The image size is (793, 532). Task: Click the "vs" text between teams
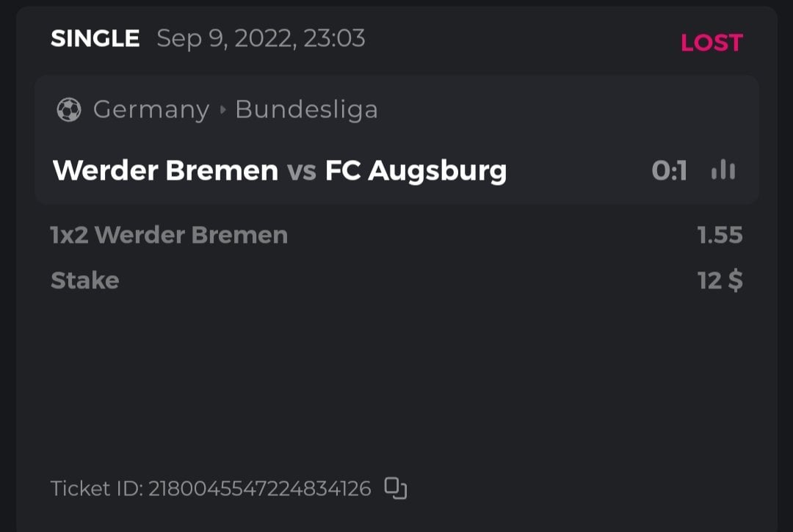click(x=301, y=171)
